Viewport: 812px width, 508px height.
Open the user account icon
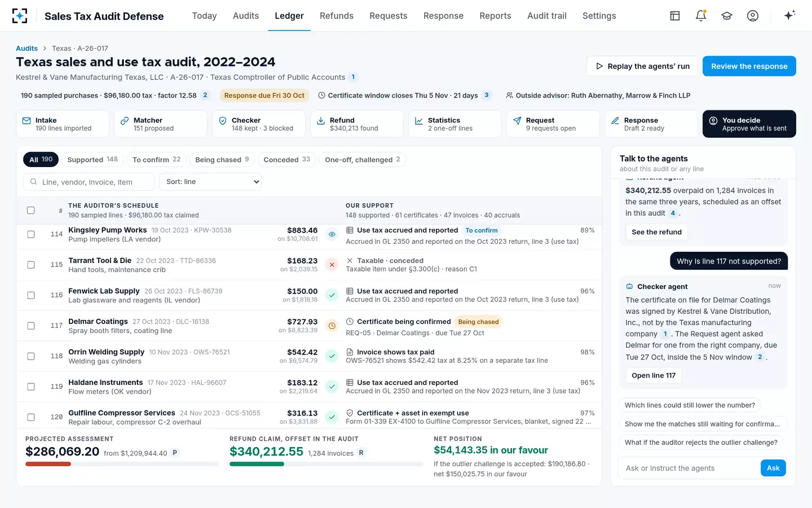pyautogui.click(x=753, y=16)
